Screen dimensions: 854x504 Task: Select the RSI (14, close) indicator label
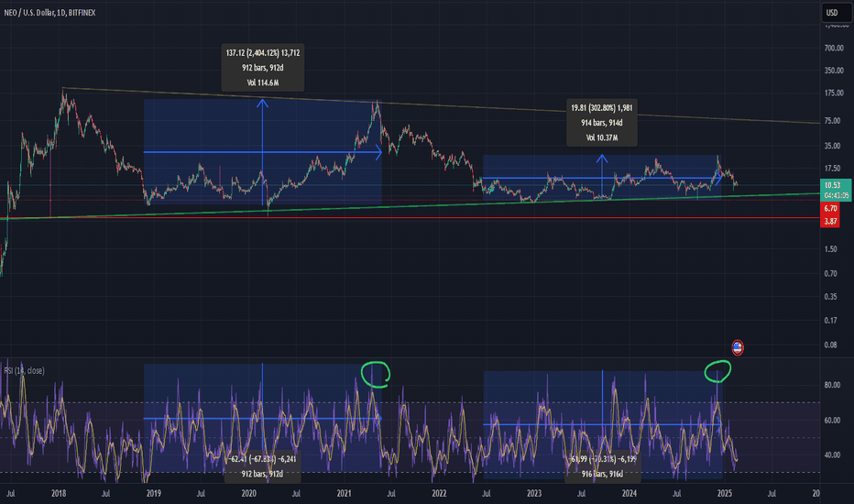pos(25,370)
